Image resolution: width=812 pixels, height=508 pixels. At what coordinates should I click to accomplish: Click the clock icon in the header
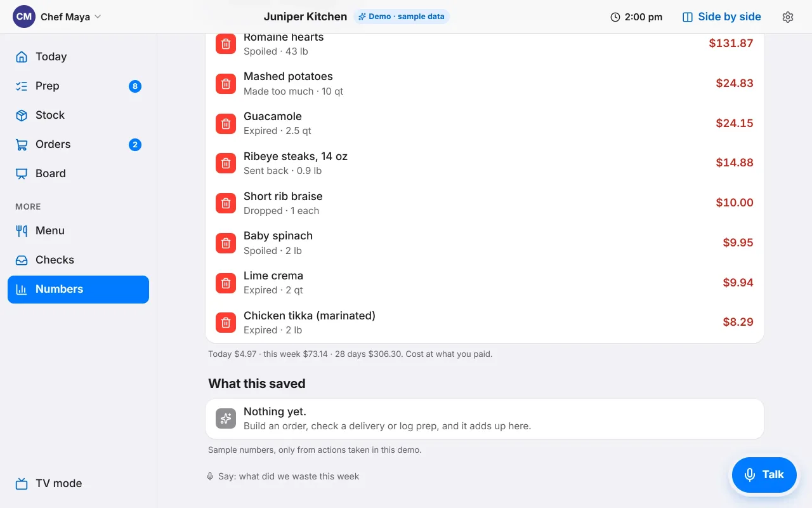pos(615,17)
